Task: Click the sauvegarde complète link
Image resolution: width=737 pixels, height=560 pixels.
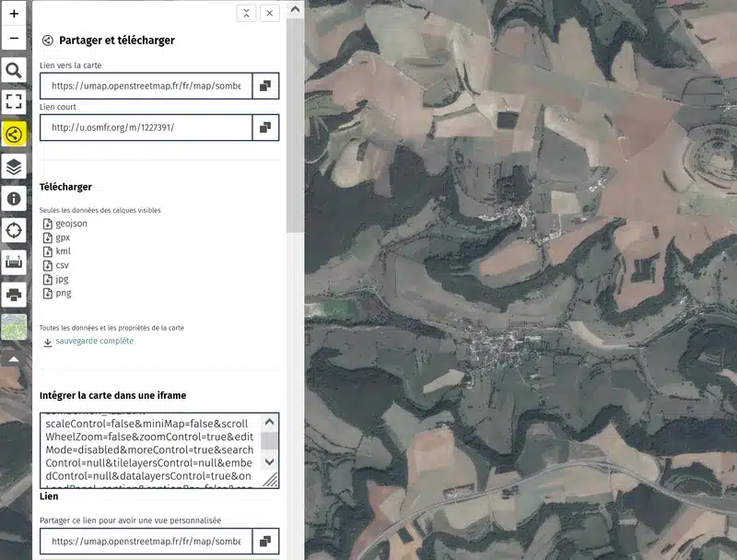Action: coord(95,341)
